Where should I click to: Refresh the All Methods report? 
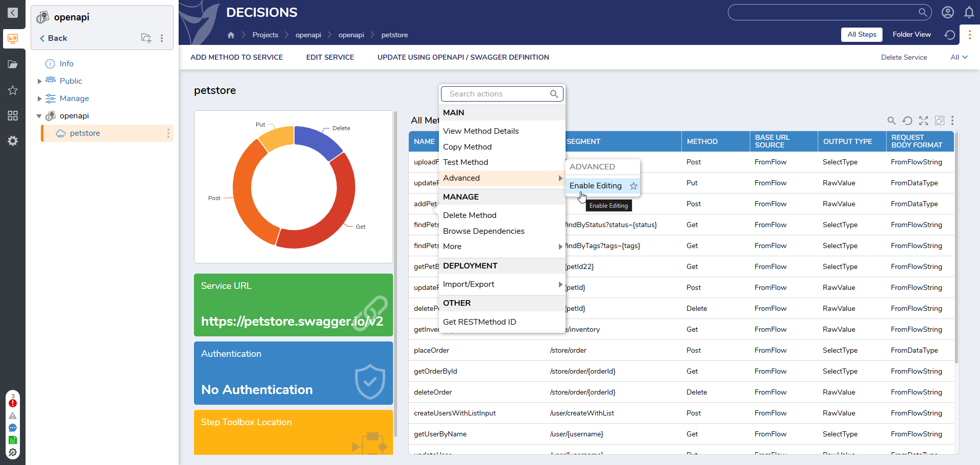(907, 120)
